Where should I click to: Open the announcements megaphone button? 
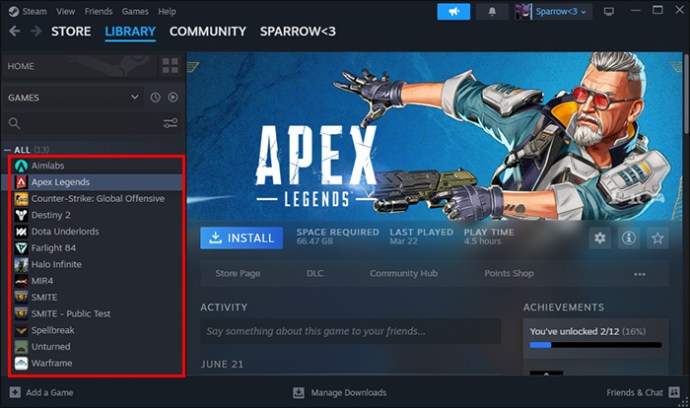[x=453, y=12]
